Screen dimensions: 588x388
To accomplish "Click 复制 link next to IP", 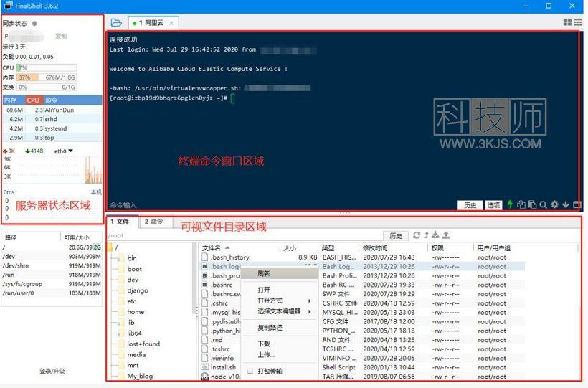I will tap(61, 36).
